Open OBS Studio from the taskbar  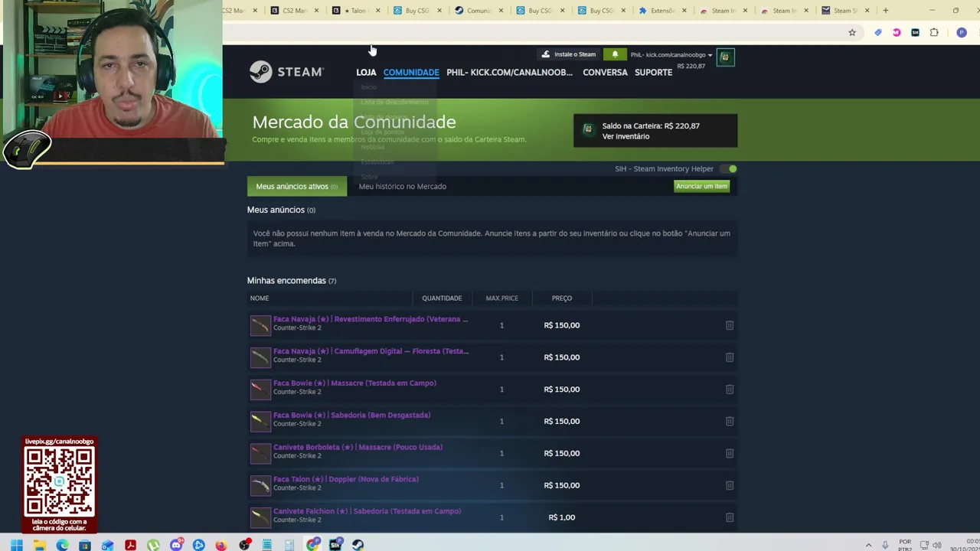click(x=244, y=545)
